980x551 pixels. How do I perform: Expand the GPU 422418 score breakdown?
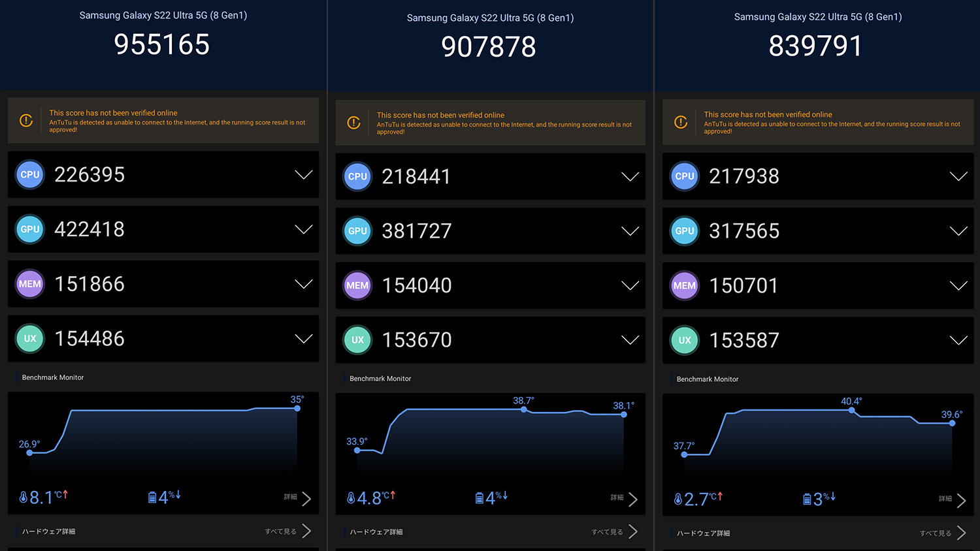(303, 229)
